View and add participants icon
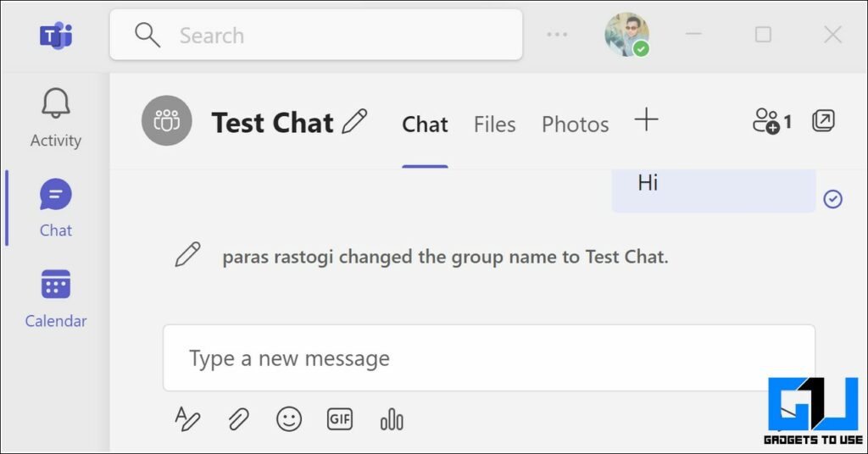868x454 pixels. pyautogui.click(x=771, y=120)
